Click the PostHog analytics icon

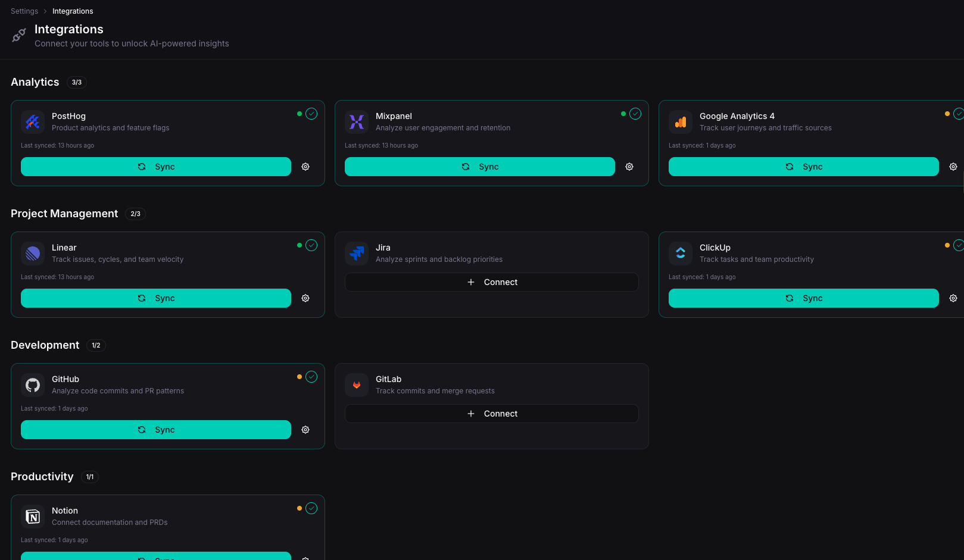click(33, 122)
